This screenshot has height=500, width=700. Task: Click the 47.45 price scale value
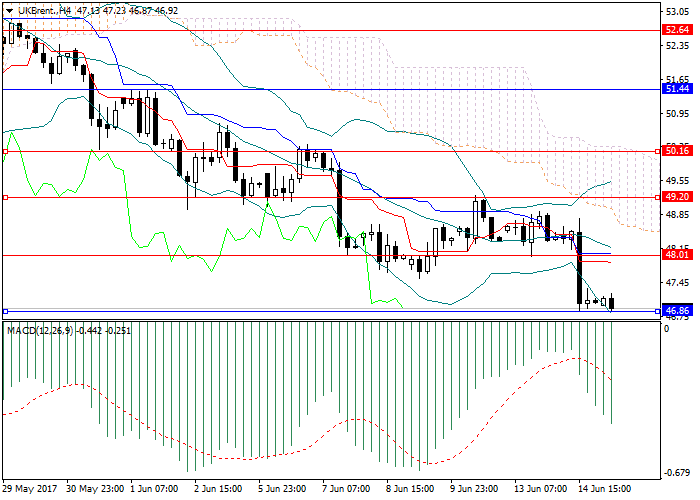coord(677,282)
